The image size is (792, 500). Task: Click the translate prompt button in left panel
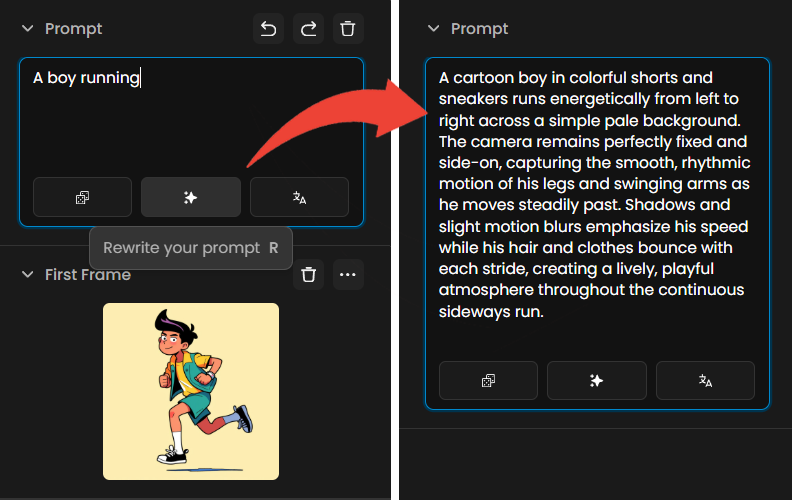pos(300,197)
